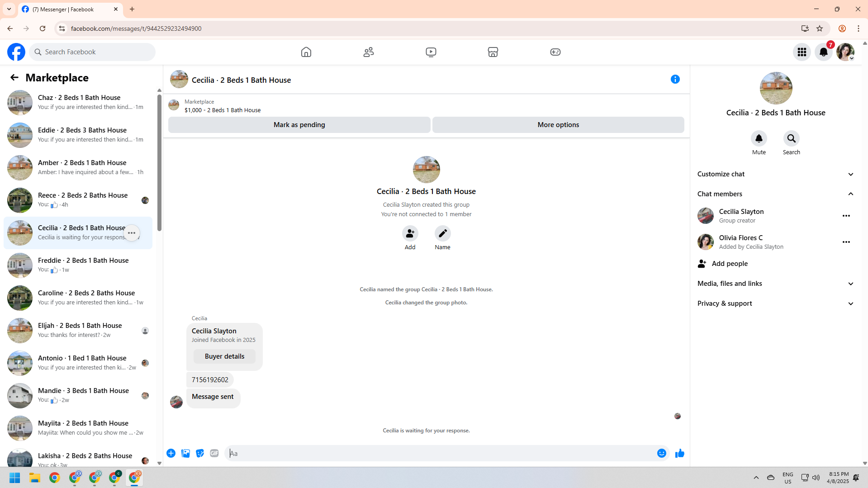Open Mandie · 3 Beds 1 Bath House chat
The width and height of the screenshot is (868, 488).
click(78, 396)
